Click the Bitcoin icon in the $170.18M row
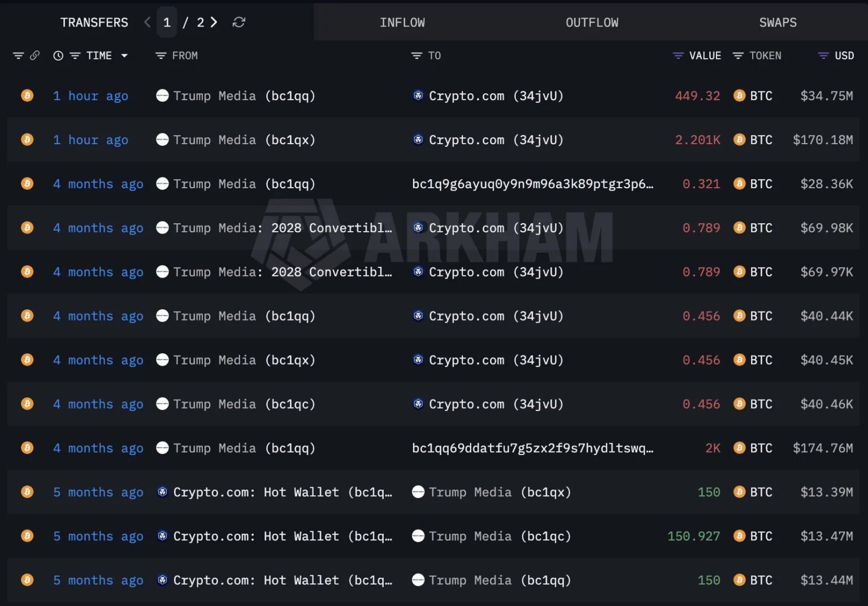This screenshot has height=606, width=868. click(739, 140)
